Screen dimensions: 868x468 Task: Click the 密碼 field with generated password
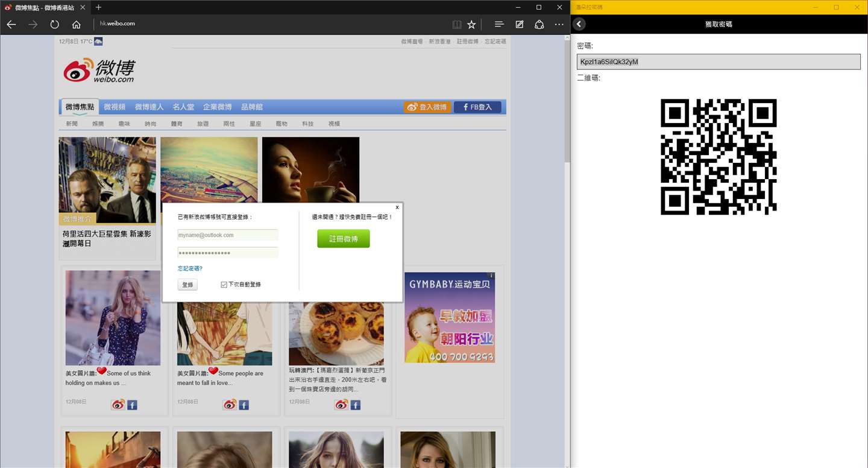pyautogui.click(x=719, y=62)
